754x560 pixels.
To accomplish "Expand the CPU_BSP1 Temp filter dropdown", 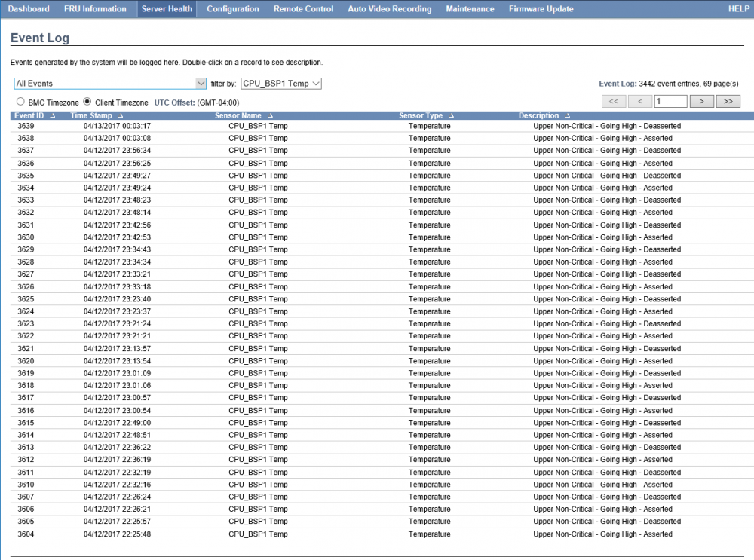I will pos(280,84).
